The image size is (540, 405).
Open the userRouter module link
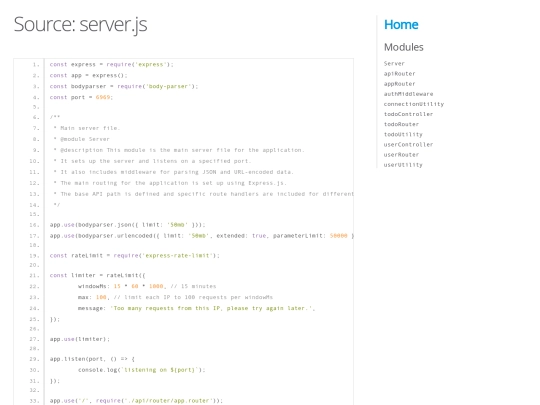click(401, 155)
